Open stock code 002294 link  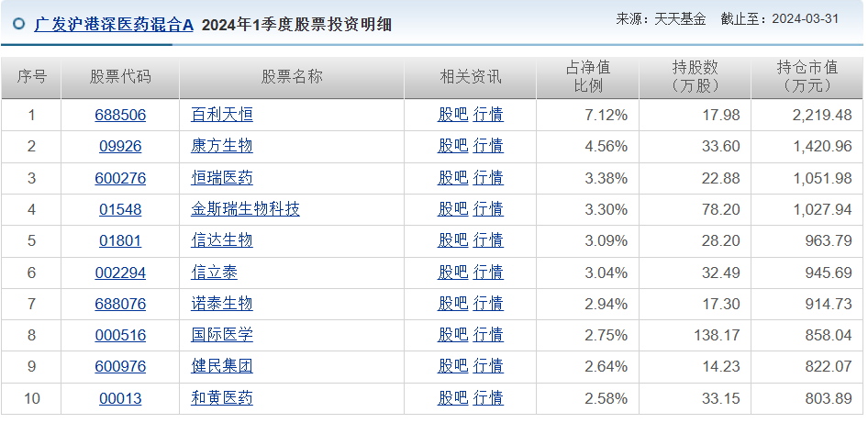tap(120, 273)
